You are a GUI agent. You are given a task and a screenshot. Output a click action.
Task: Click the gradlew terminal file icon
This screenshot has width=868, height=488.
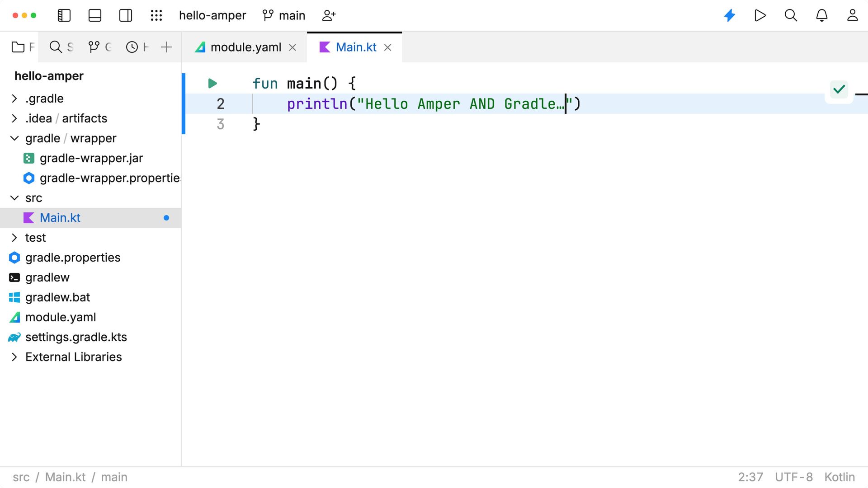pos(14,277)
